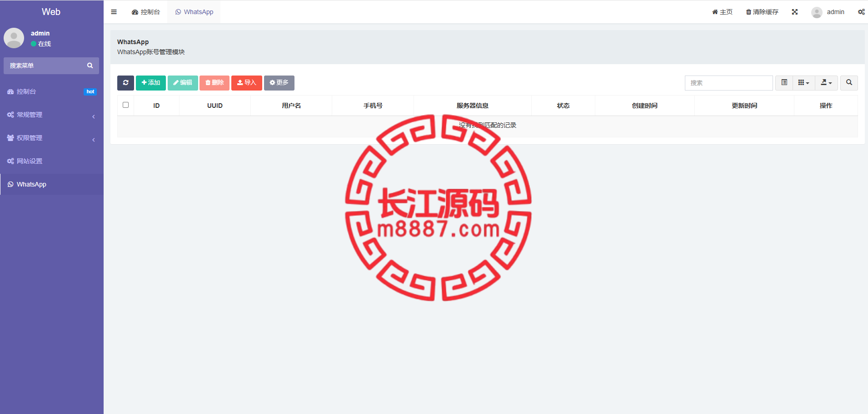Focus the 搜索菜单 sidebar search field
This screenshot has height=414, width=868.
tap(44, 66)
